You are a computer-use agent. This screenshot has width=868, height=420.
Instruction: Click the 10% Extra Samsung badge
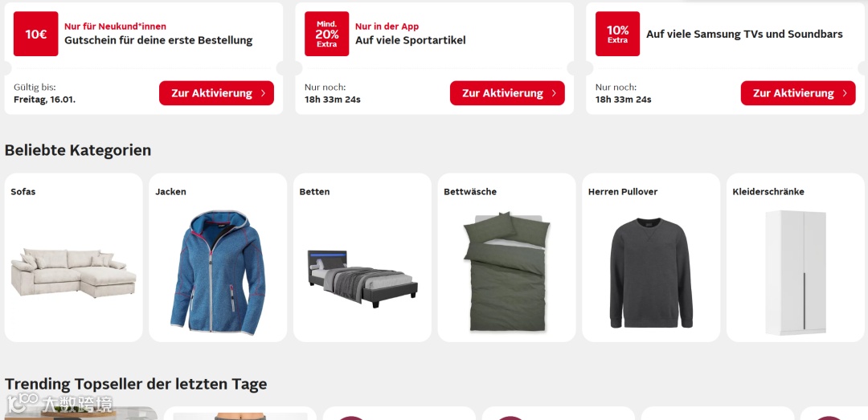pos(617,34)
